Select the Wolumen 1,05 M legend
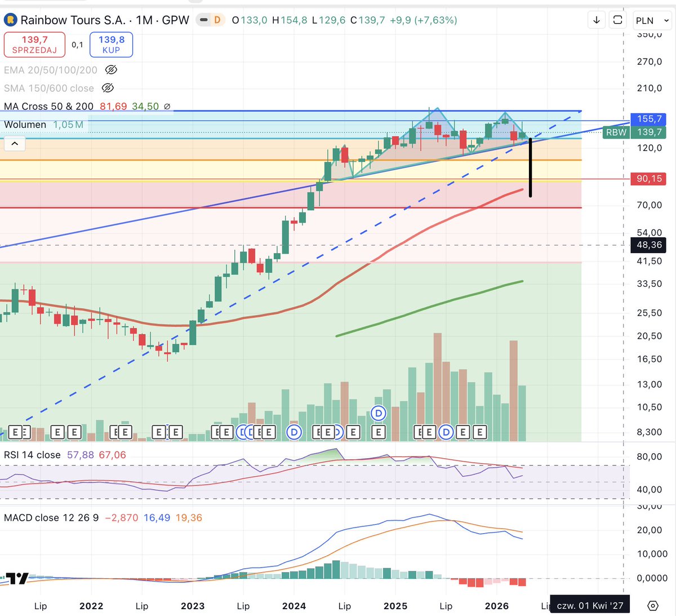 (44, 125)
